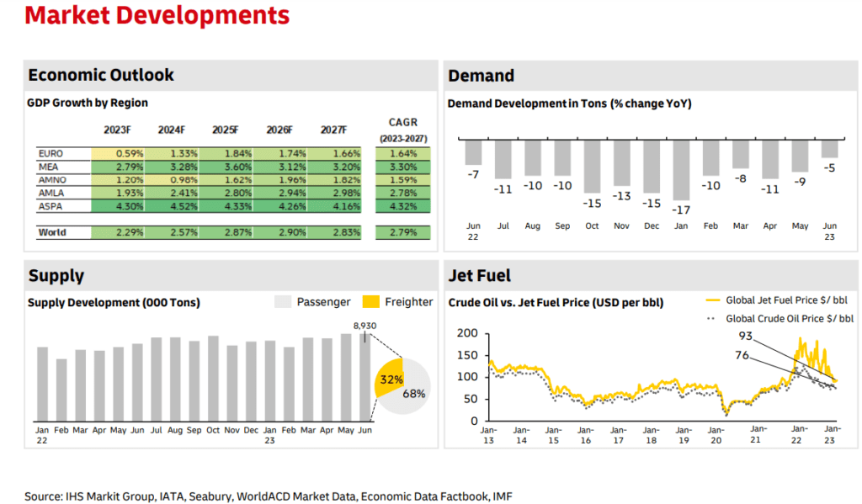Image resolution: width=862 pixels, height=504 pixels.
Task: Click the ASPA CAGR cell '4.32%'
Action: (x=403, y=206)
